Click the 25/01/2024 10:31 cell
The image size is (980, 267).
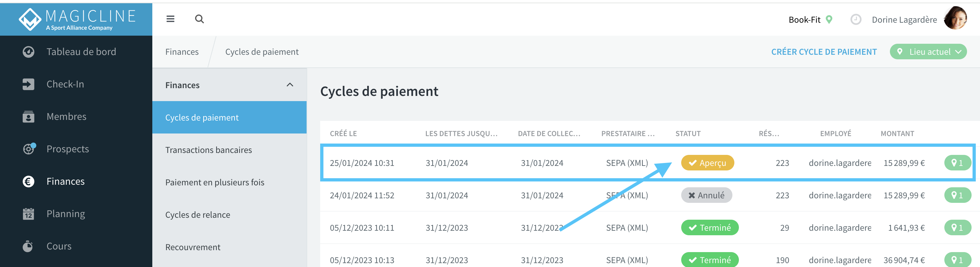point(362,163)
